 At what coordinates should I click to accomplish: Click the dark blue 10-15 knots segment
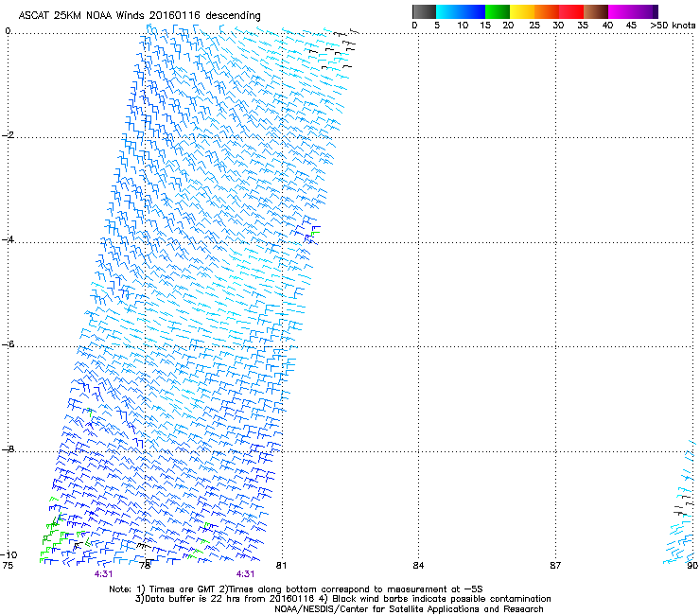473,11
